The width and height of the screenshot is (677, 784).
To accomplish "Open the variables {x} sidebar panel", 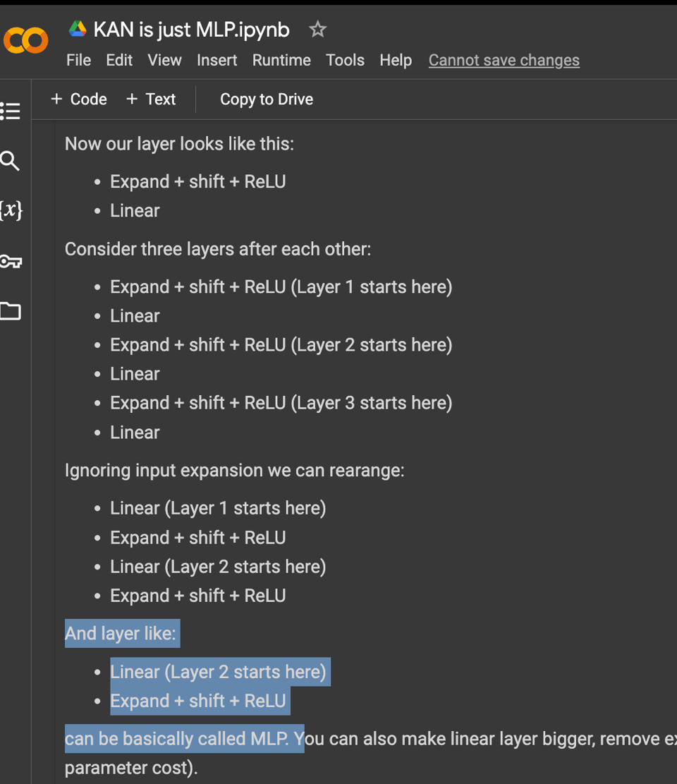I will (x=11, y=210).
